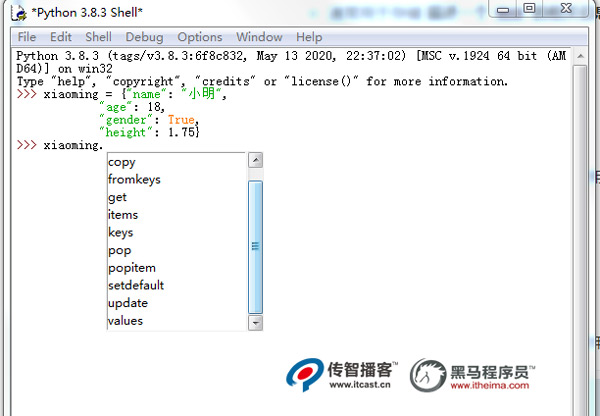Pick 'get' method from suggestions

[117, 197]
